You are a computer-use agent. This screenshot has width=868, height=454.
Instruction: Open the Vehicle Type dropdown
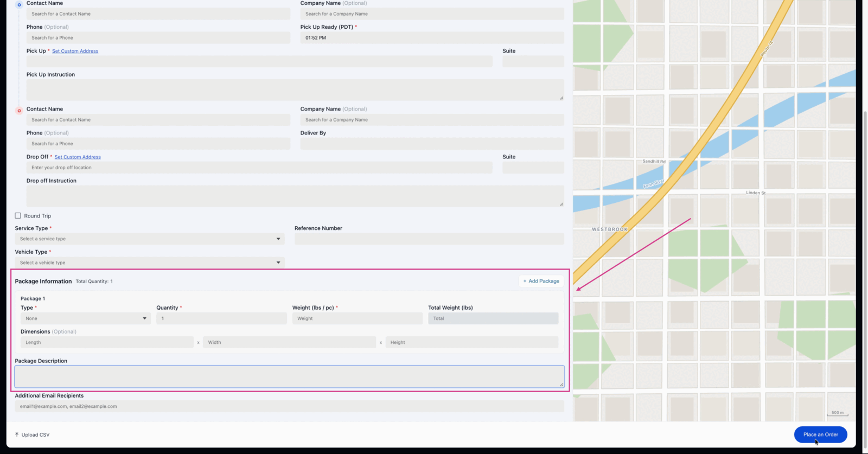click(150, 263)
